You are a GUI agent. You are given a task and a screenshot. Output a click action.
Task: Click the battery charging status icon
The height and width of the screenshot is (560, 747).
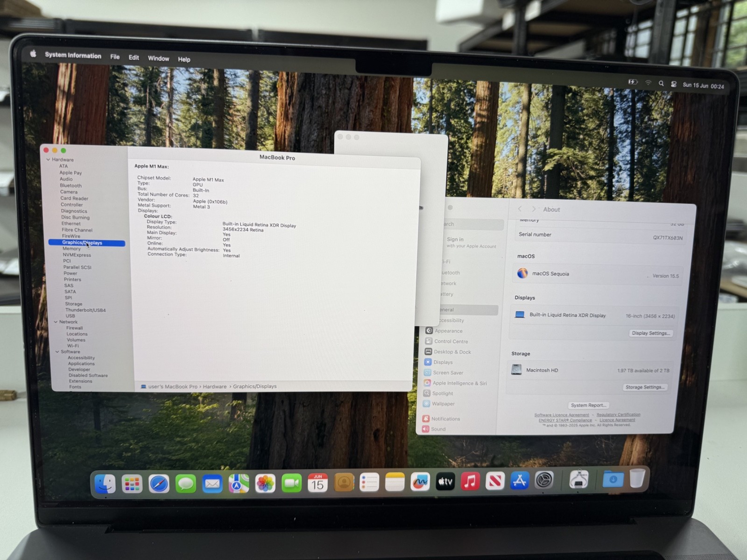(x=633, y=82)
